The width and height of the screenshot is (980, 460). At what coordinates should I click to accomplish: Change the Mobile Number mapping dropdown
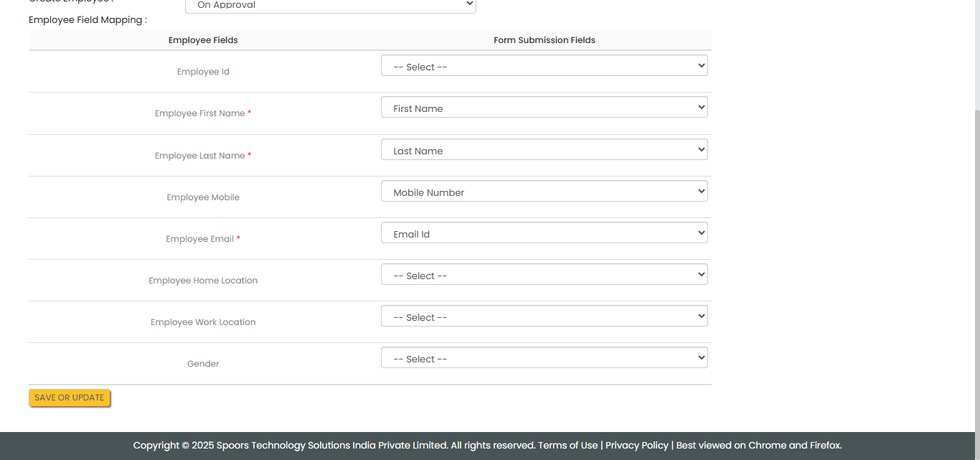[544, 192]
